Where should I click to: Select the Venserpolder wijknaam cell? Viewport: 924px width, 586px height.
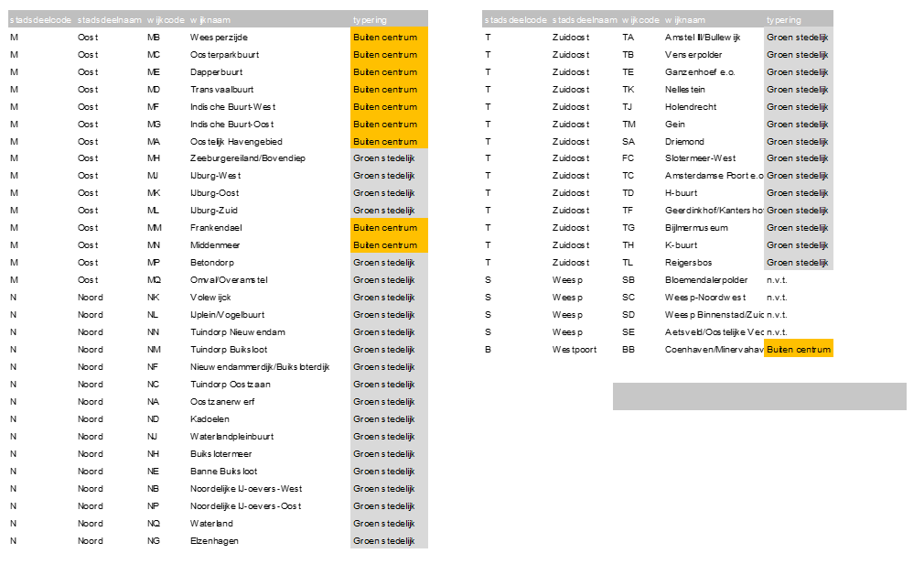point(693,55)
